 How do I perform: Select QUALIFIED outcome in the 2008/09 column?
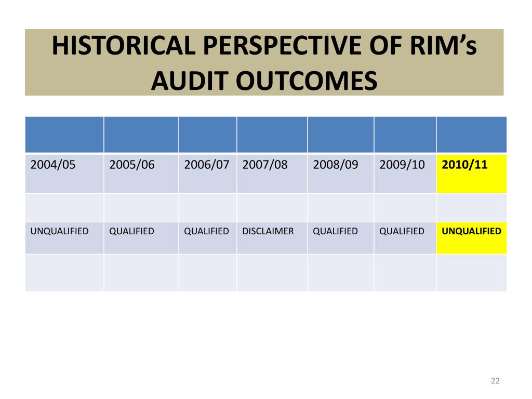(x=341, y=238)
